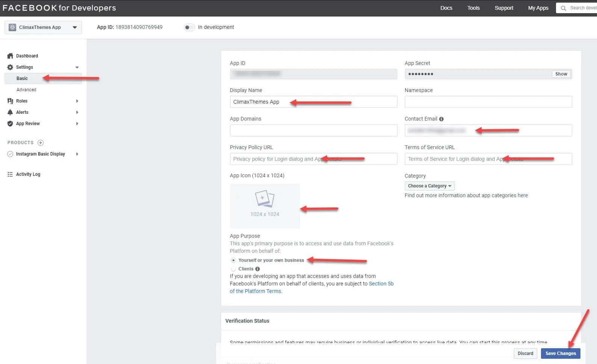Click the PRODUCTS section label

21,143
